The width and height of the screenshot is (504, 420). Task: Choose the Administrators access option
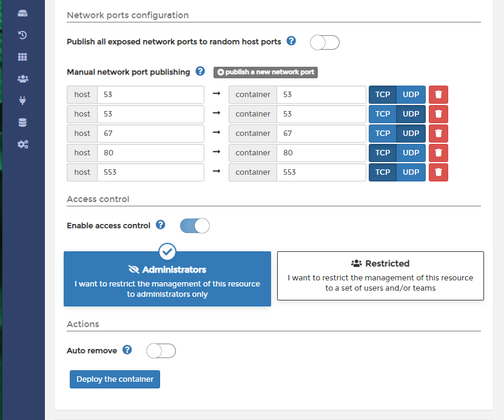point(167,279)
